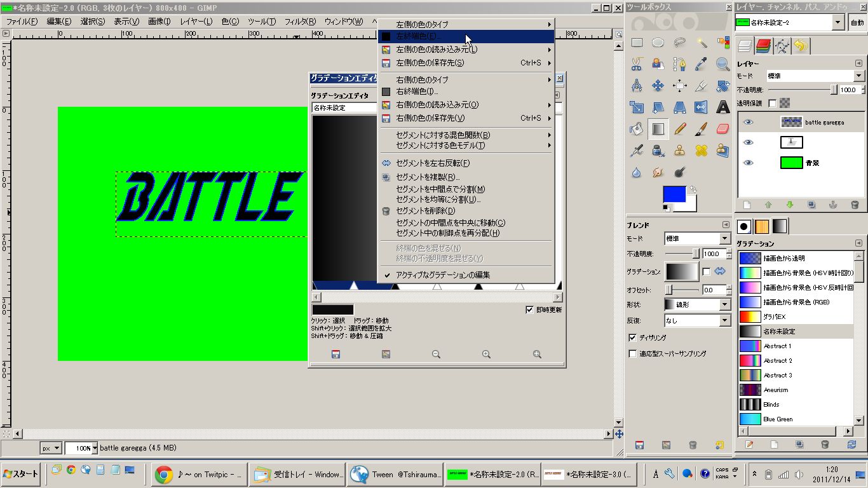Create a new layer
868x488 pixels.
747,205
